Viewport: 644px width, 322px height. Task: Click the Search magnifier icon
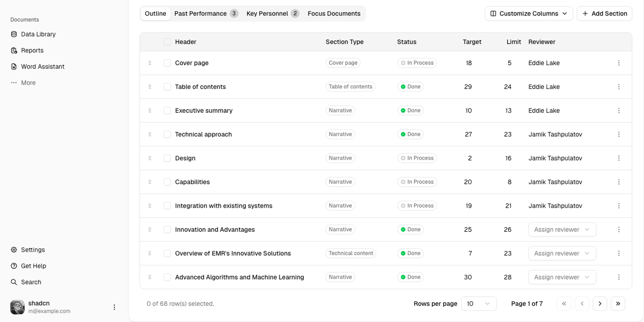coord(14,282)
